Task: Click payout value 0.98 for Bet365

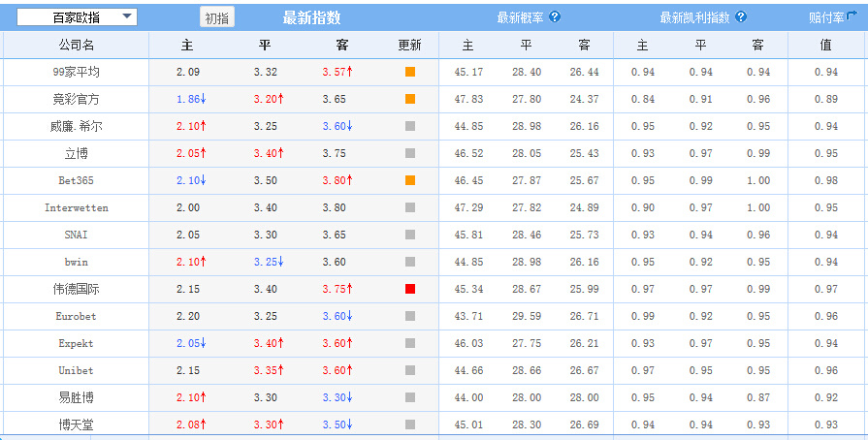Action: point(826,180)
